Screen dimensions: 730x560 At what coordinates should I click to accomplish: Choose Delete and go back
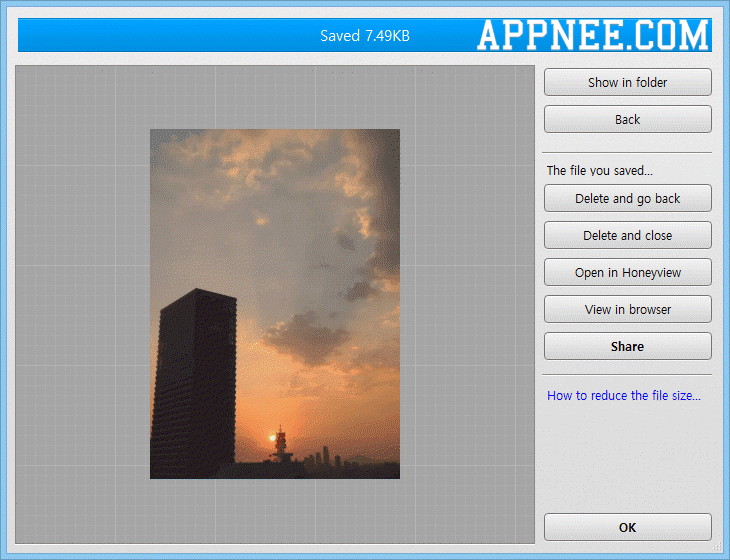[x=628, y=199]
